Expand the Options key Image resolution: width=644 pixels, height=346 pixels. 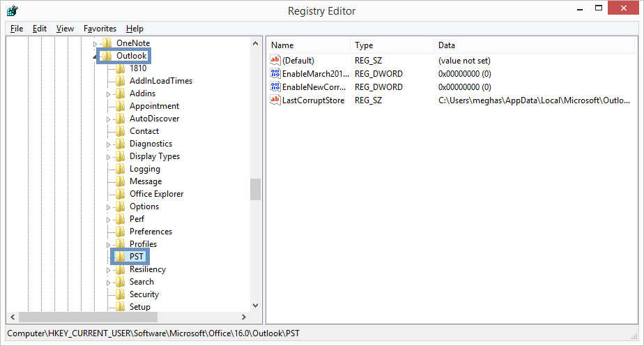[x=109, y=207]
